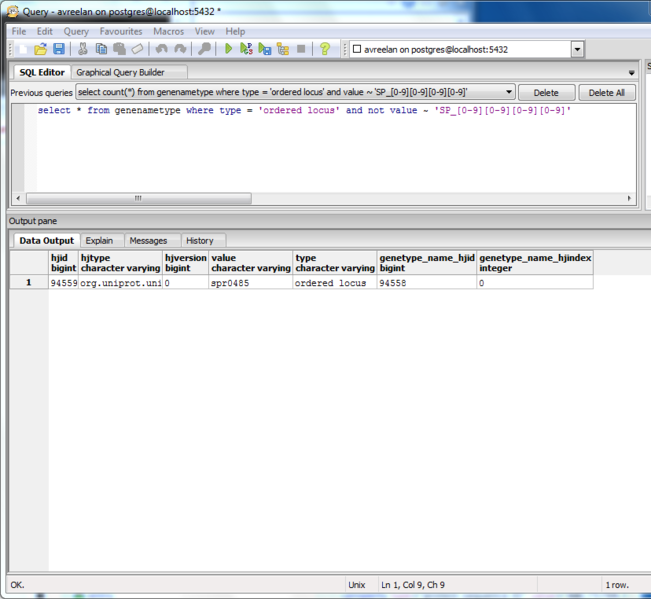The height and width of the screenshot is (599, 651).
Task: Click the right scroll arrow of the editor
Action: (629, 198)
